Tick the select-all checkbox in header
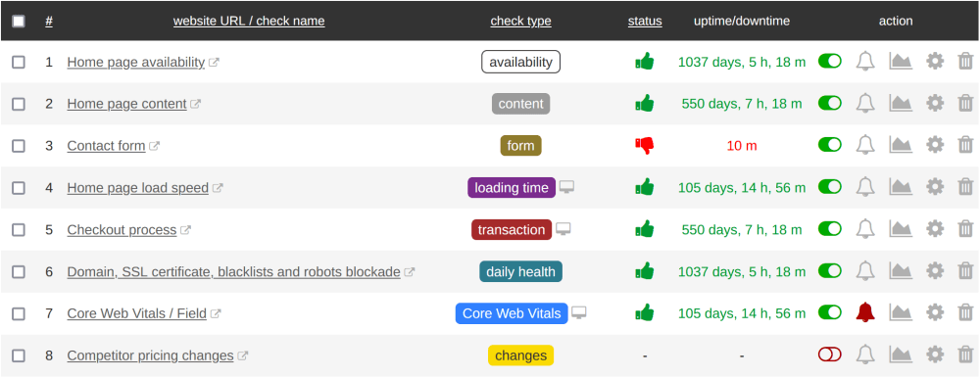This screenshot has height=378, width=980. click(x=19, y=21)
